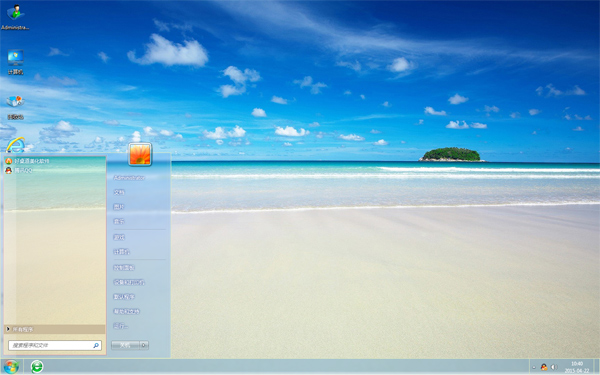Open the Network desktop icon

(x=15, y=107)
